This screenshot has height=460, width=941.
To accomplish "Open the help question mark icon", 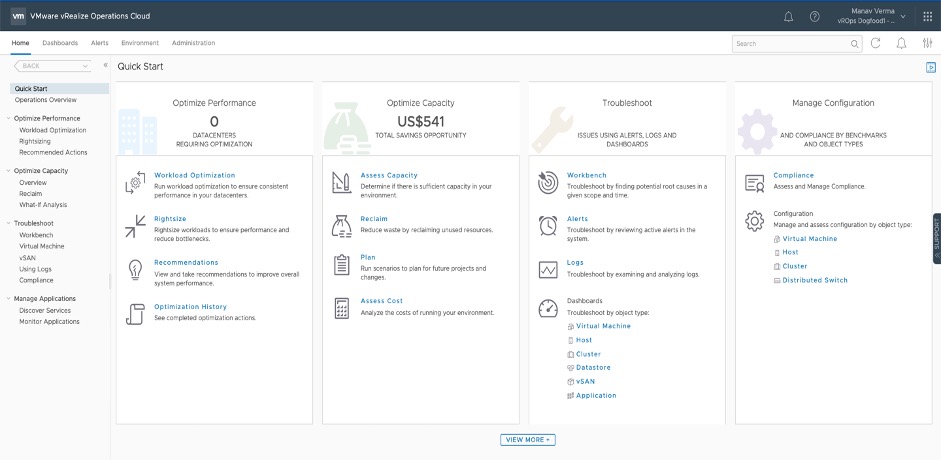I will click(814, 17).
